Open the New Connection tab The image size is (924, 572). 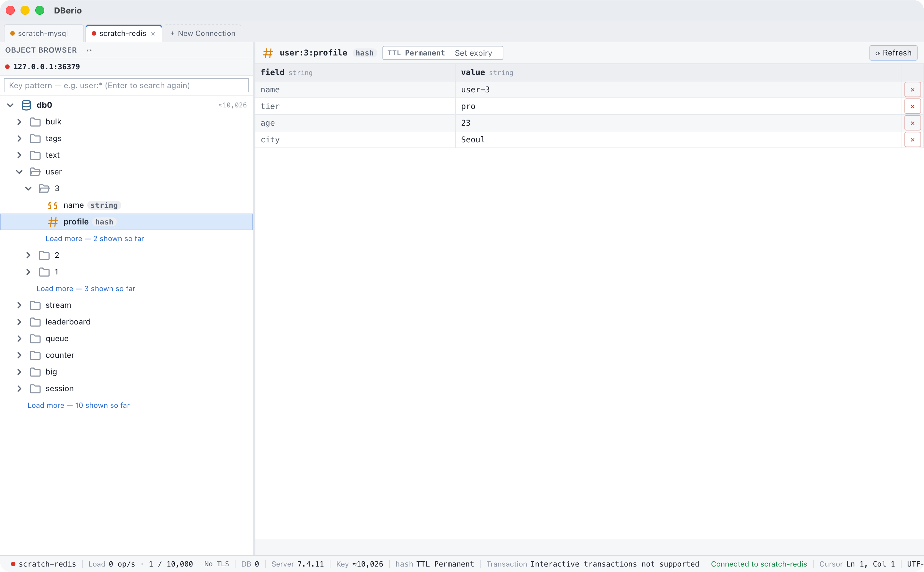point(202,33)
